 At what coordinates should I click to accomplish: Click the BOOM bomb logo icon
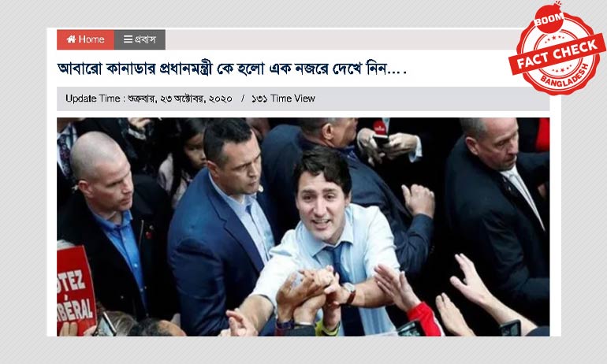coord(549,18)
